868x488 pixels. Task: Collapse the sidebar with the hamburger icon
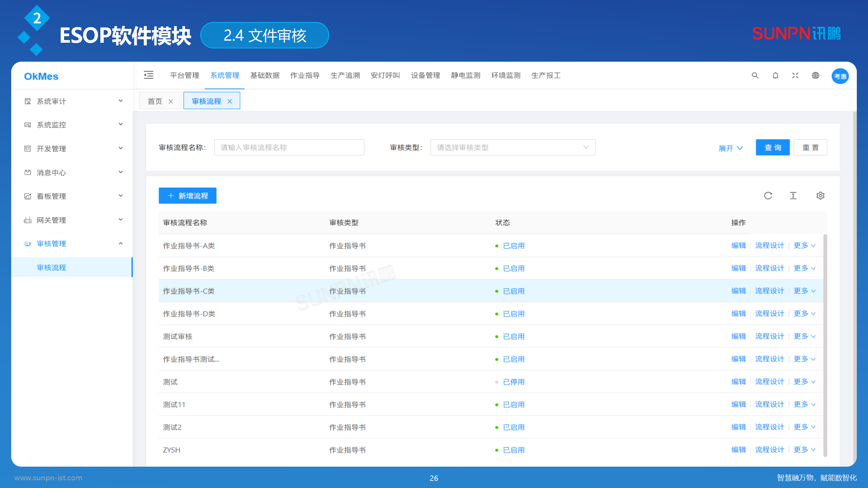(149, 75)
